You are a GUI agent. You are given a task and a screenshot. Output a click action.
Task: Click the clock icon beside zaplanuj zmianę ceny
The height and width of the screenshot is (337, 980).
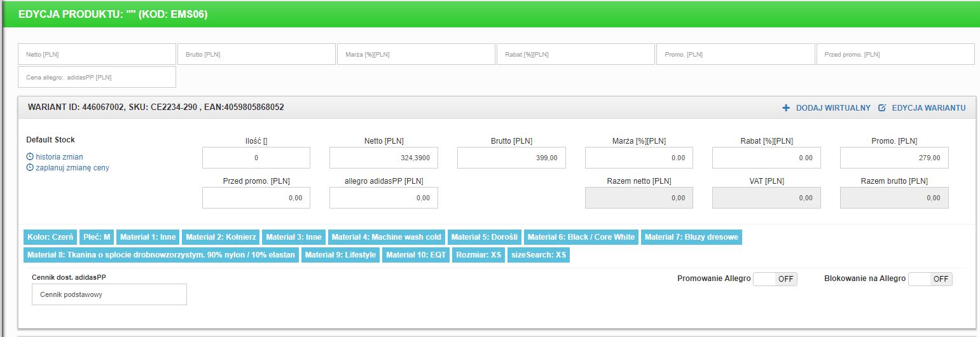tap(30, 168)
